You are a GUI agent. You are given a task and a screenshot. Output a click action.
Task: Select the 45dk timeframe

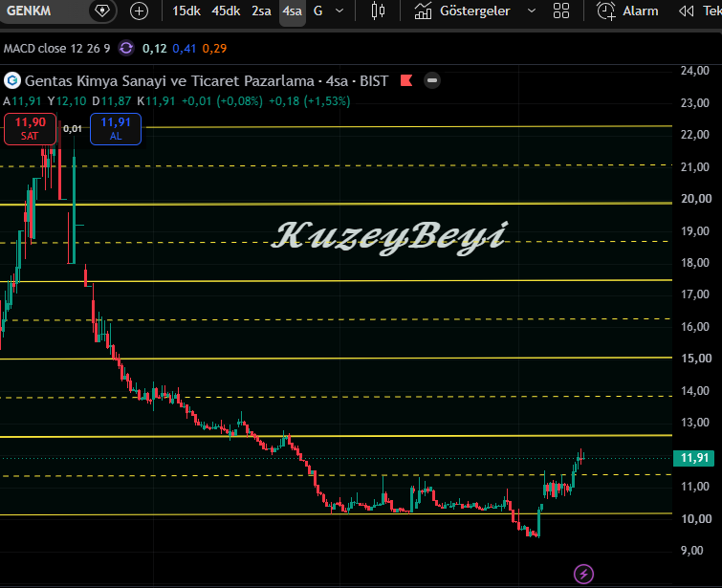[226, 11]
